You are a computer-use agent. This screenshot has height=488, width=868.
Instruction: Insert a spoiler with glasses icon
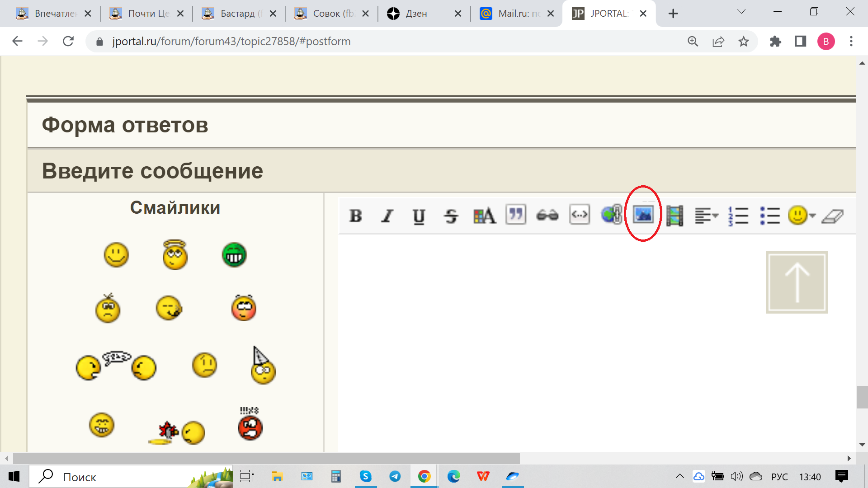point(547,216)
